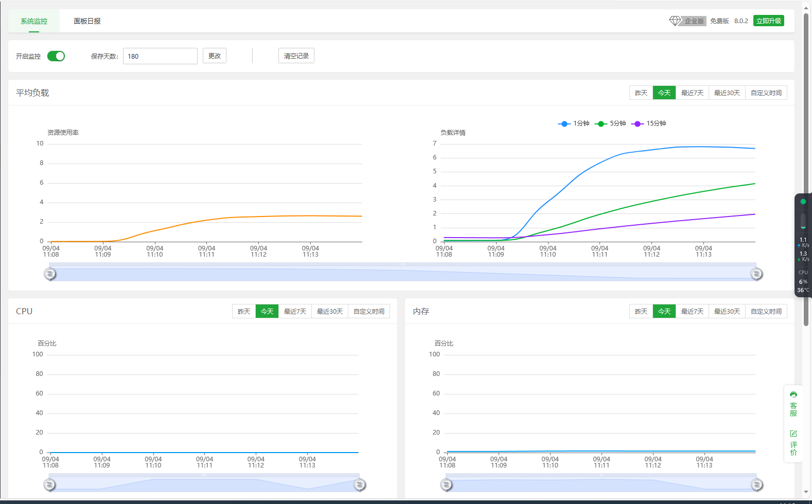Click the 清空记录 button

296,56
